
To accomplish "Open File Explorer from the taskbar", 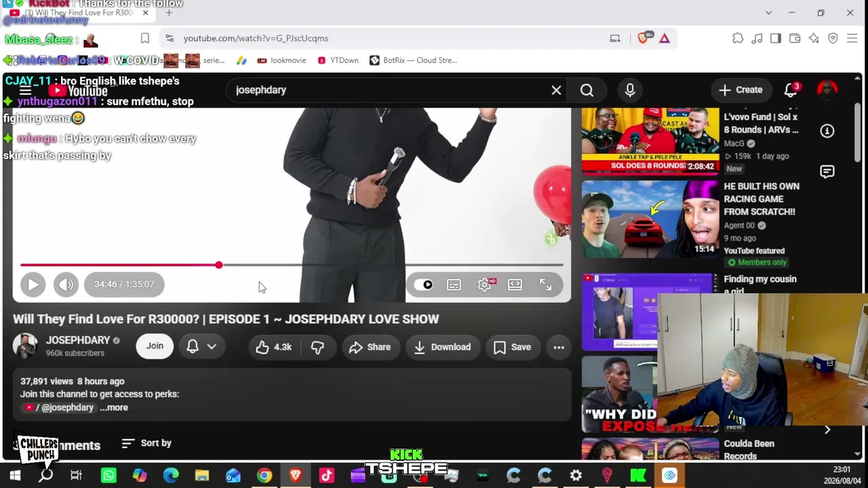I will [202, 476].
